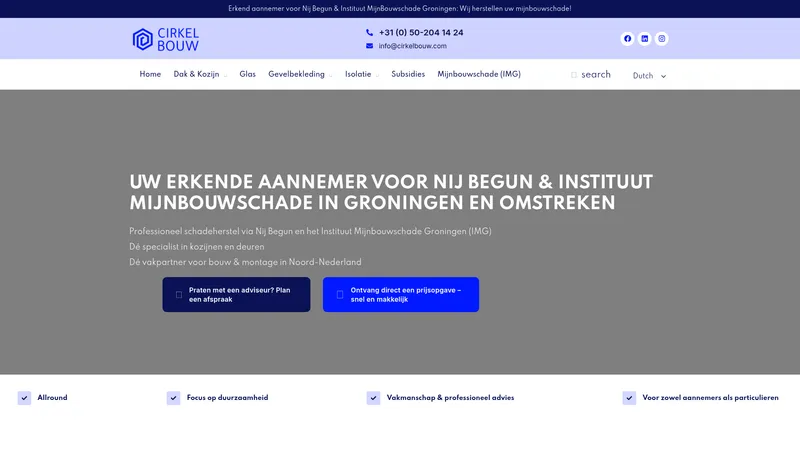Expand the Isolatie submenu arrow
800x450 pixels.
[377, 76]
